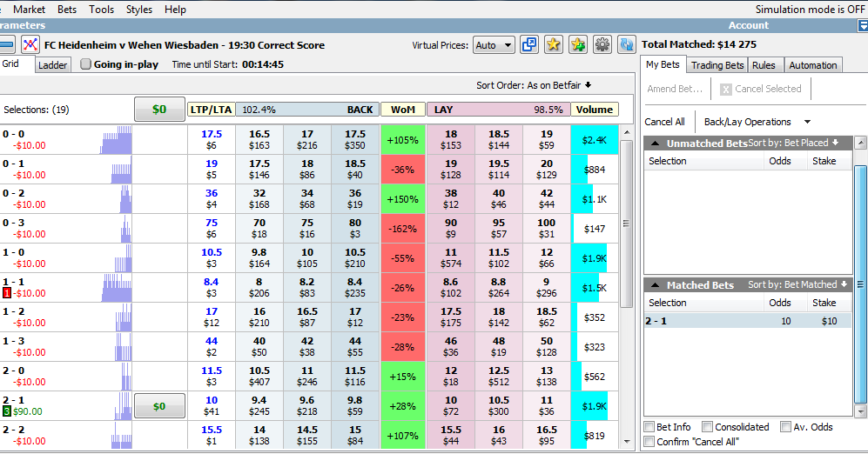The width and height of the screenshot is (868, 454).
Task: Enable the Bet Info checkbox
Action: (x=649, y=427)
